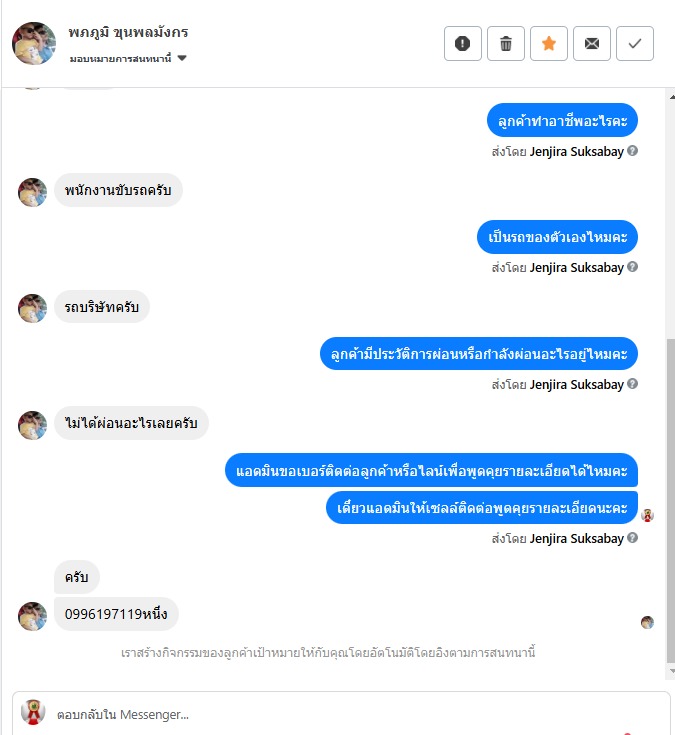Open contact's profile picture in header
Image resolution: width=675 pixels, height=735 pixels.
pos(34,43)
